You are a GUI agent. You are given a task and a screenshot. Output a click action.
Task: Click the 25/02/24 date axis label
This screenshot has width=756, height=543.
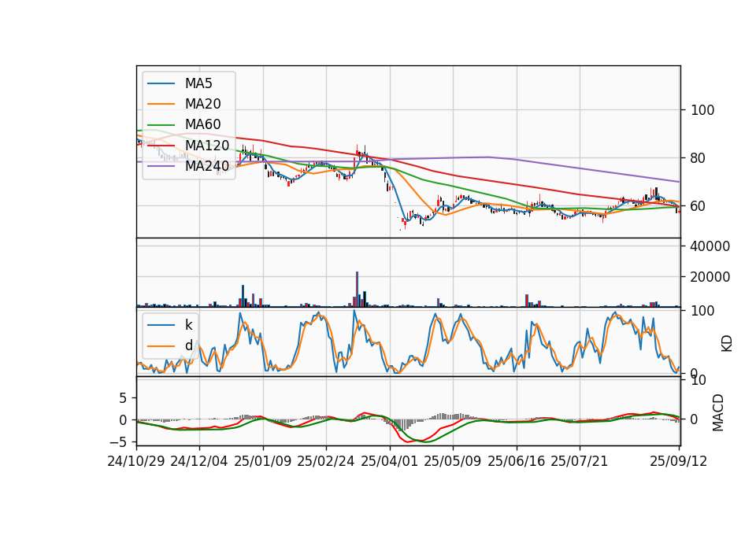tap(326, 461)
